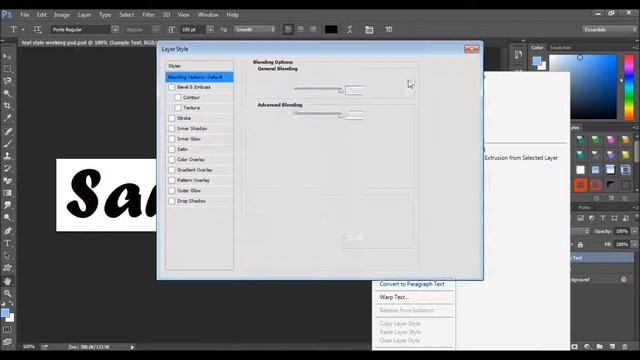640x360 pixels.
Task: Click the foreground color swatch in toolbox
Action: [x=5, y=313]
